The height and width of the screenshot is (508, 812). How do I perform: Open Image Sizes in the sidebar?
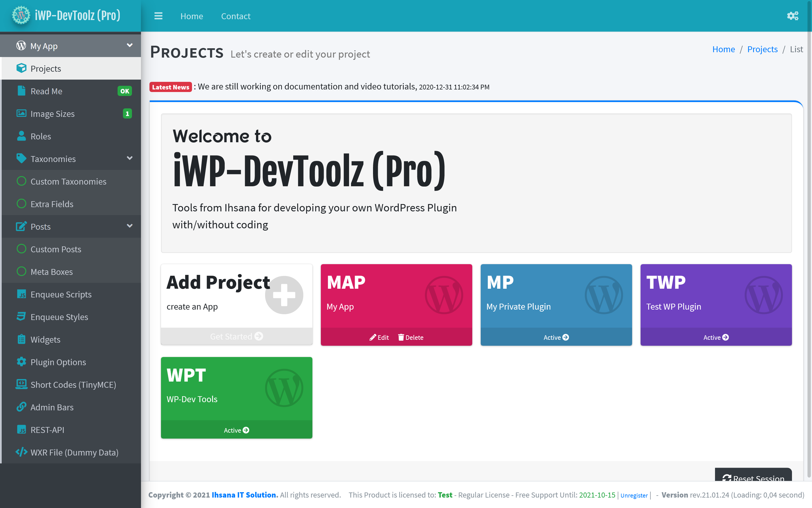point(71,113)
